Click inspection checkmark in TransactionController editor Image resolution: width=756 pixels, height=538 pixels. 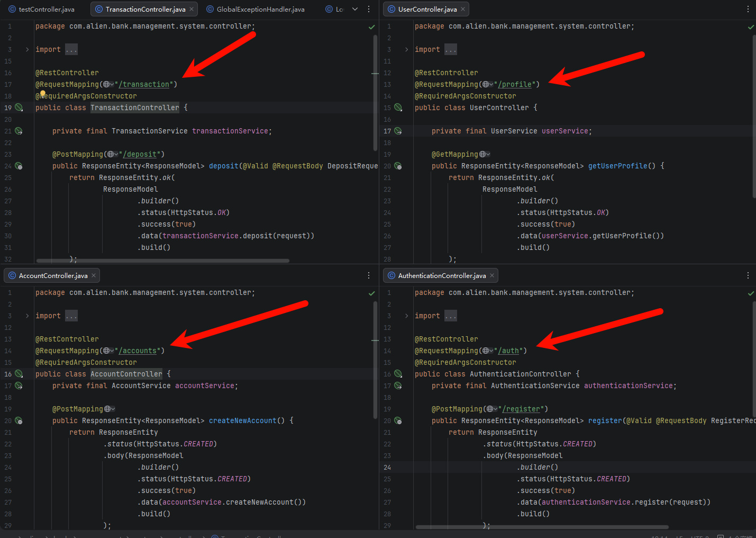coord(371,26)
